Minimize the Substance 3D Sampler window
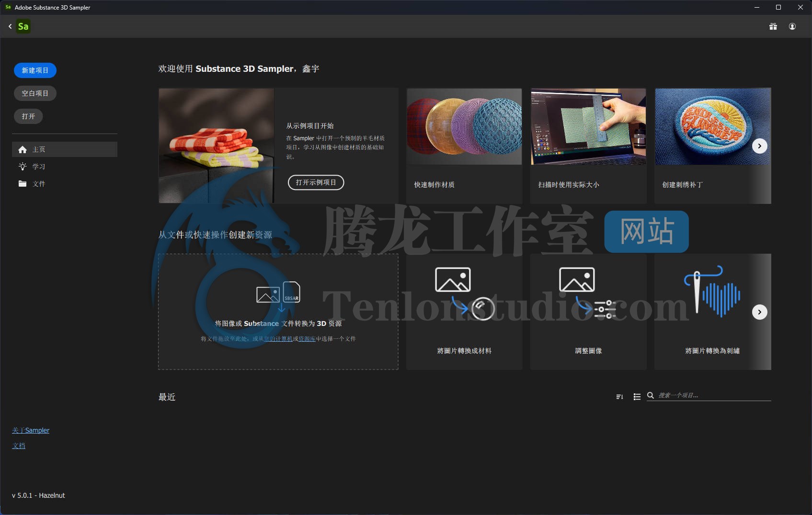Screen dimensions: 812x515 pos(757,7)
